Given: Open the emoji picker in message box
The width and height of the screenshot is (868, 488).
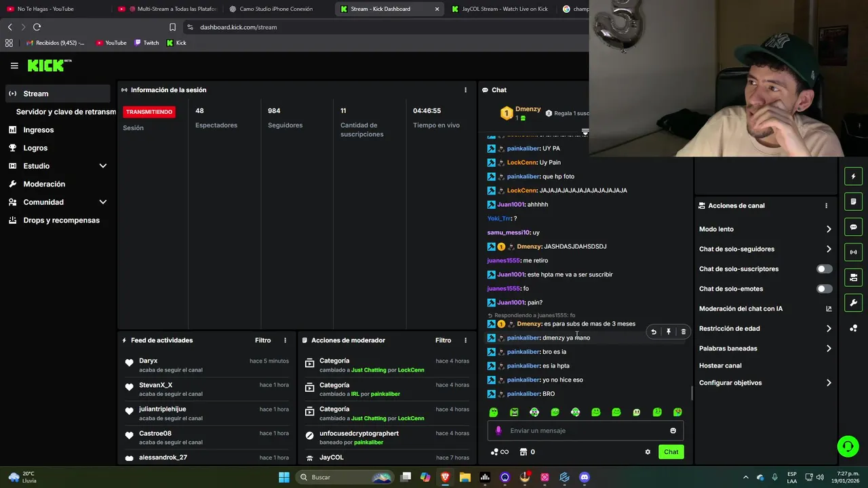Looking at the screenshot, I should [x=673, y=430].
